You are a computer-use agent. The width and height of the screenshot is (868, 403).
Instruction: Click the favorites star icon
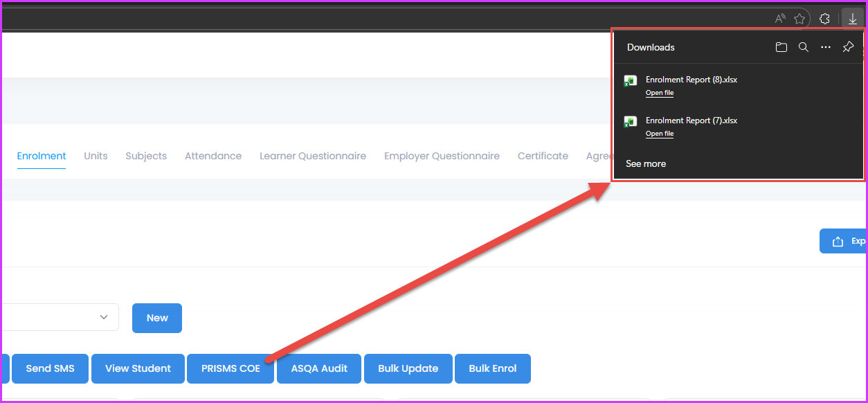click(x=799, y=19)
